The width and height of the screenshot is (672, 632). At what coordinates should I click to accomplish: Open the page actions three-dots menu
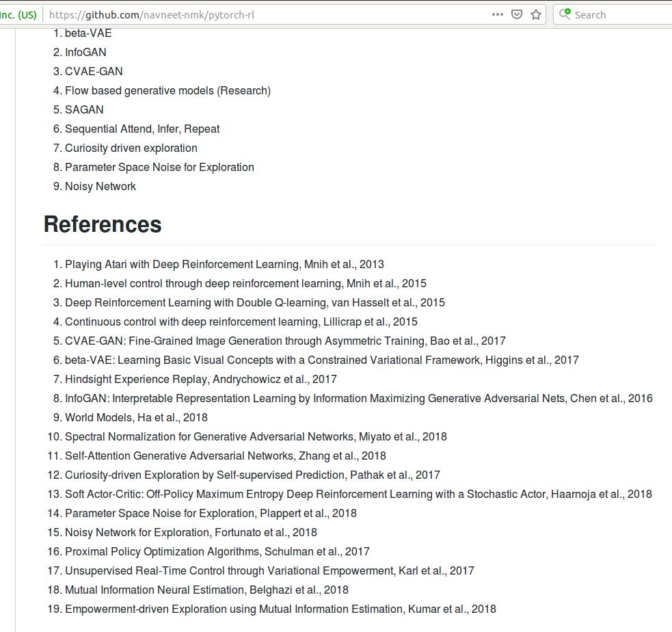(x=497, y=14)
